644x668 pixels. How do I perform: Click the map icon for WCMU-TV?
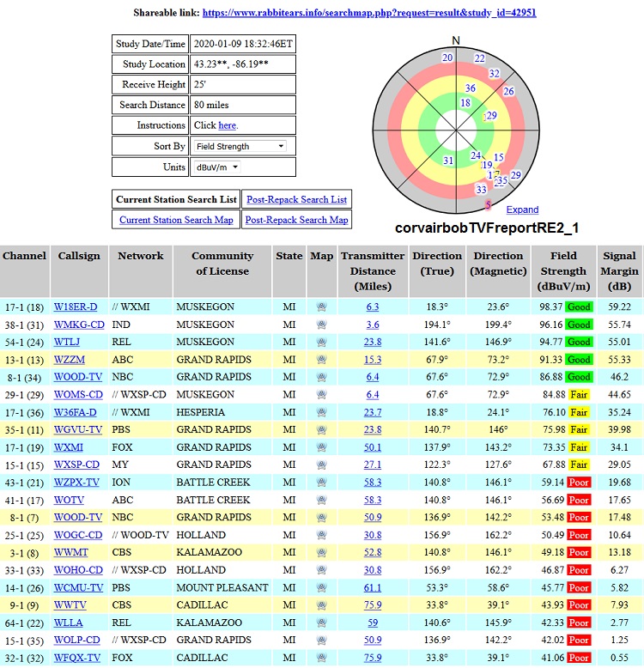click(322, 587)
